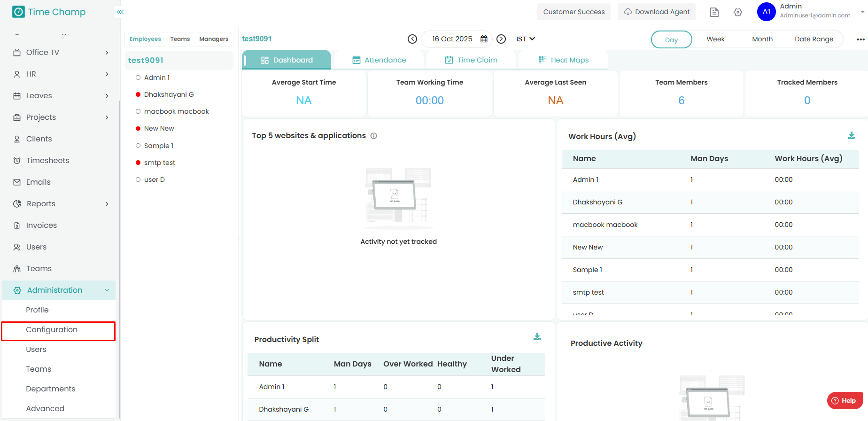Click the Clients icon in sidebar

[x=17, y=139]
